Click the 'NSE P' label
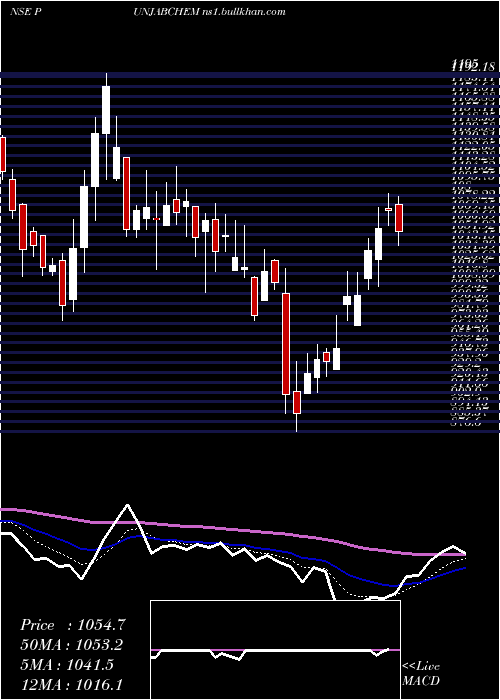Image resolution: width=500 pixels, height=700 pixels. click(x=26, y=12)
